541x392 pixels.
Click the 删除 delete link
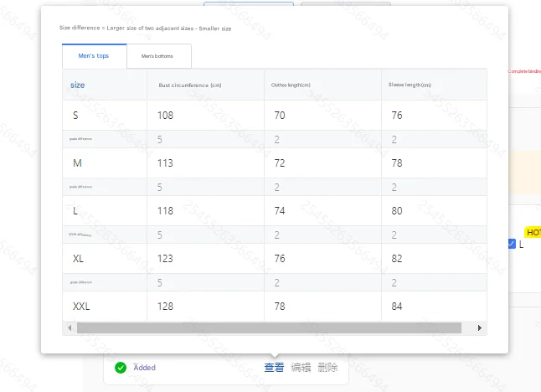pyautogui.click(x=327, y=368)
